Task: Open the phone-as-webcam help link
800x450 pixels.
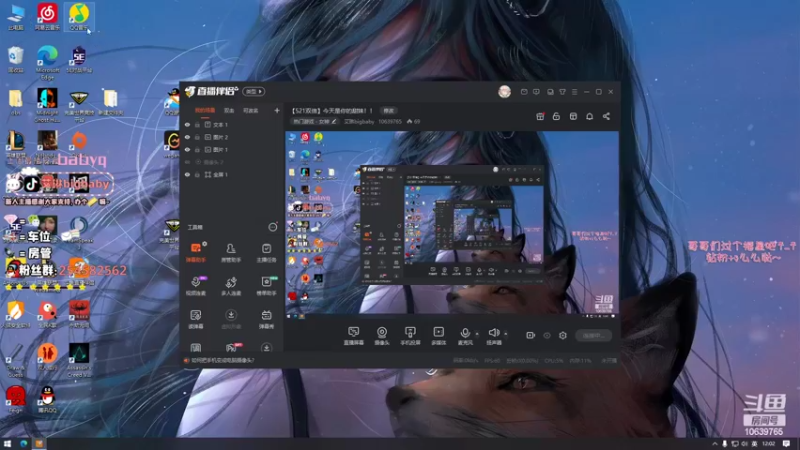Action: (x=223, y=360)
